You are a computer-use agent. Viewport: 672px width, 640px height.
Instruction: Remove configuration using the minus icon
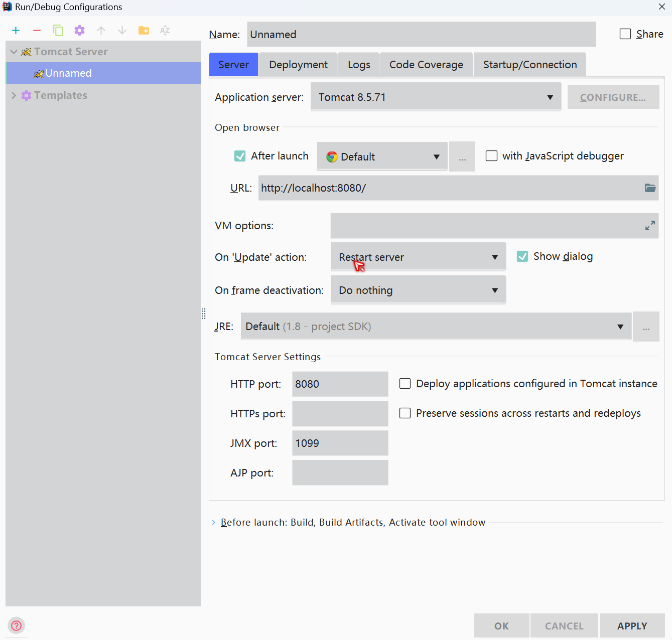(x=37, y=31)
